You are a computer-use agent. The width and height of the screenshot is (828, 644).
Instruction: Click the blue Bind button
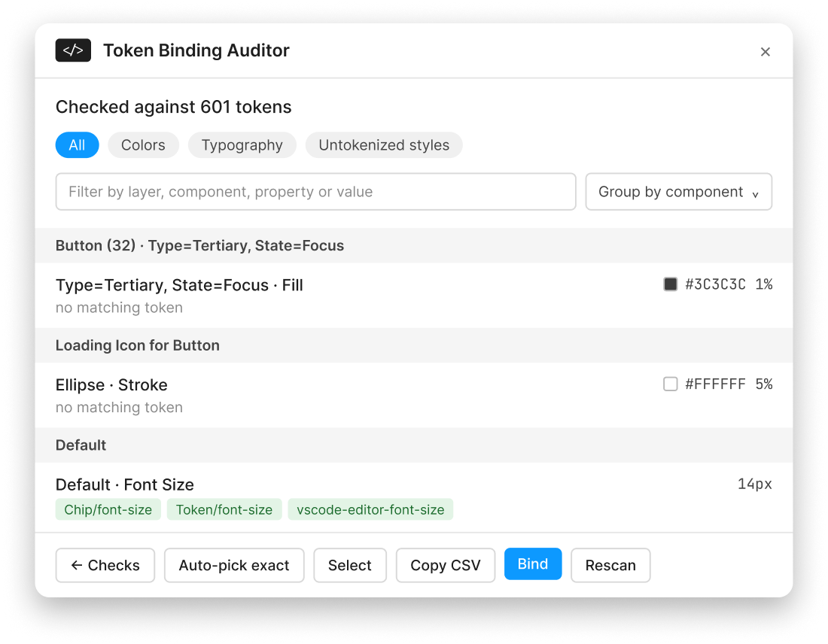pyautogui.click(x=533, y=563)
